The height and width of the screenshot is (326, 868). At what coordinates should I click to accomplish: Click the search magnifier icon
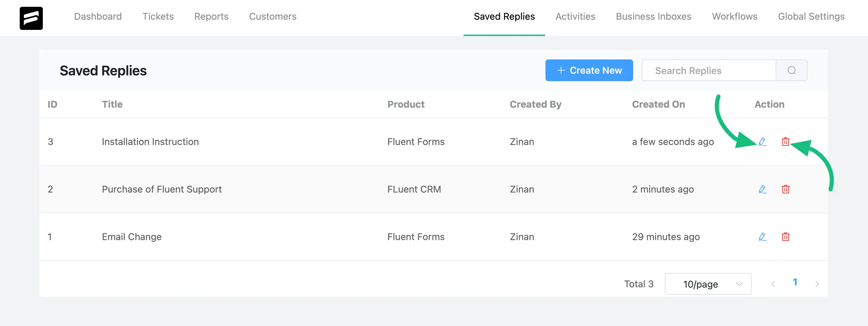792,70
